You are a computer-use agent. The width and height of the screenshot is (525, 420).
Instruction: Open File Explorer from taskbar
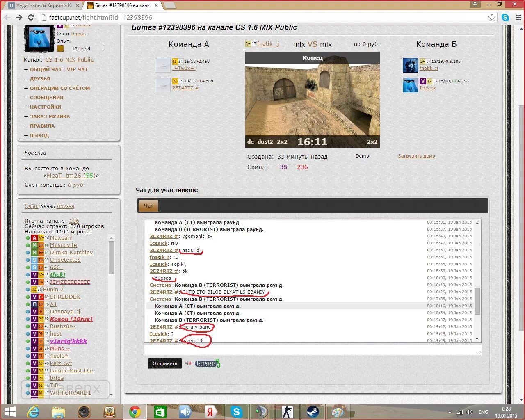tap(59, 411)
